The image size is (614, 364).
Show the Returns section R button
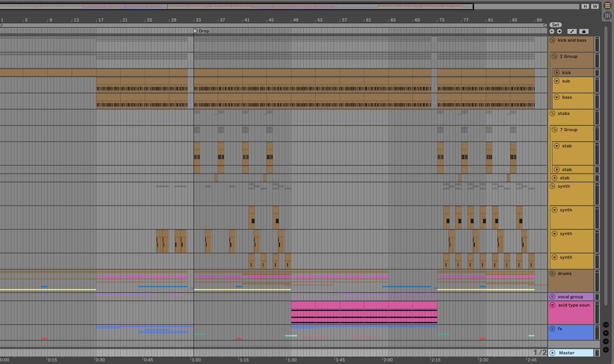(606, 333)
